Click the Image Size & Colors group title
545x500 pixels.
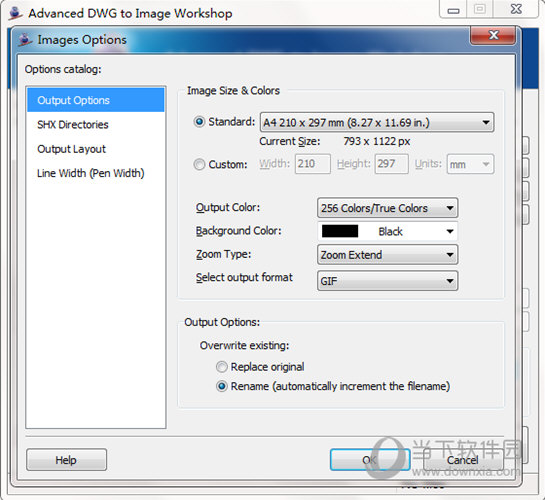tap(234, 91)
